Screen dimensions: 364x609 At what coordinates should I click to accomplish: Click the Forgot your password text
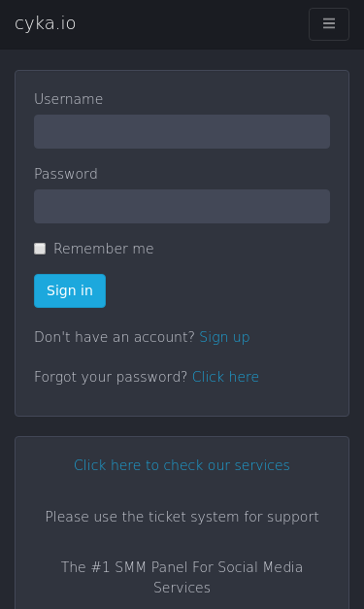[x=111, y=377]
